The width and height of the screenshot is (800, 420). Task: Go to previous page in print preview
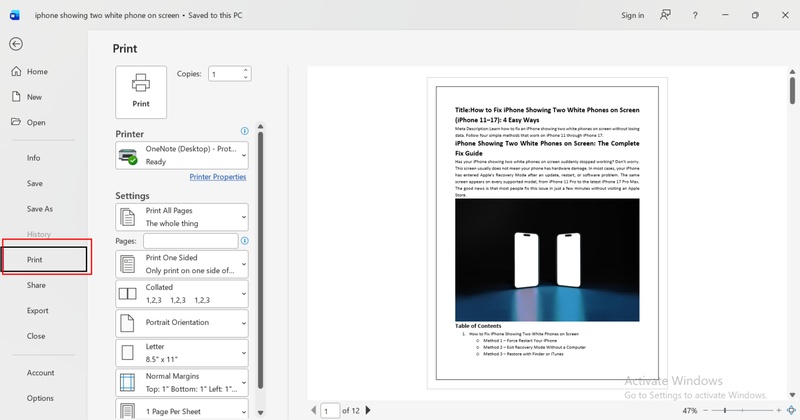[x=313, y=410]
